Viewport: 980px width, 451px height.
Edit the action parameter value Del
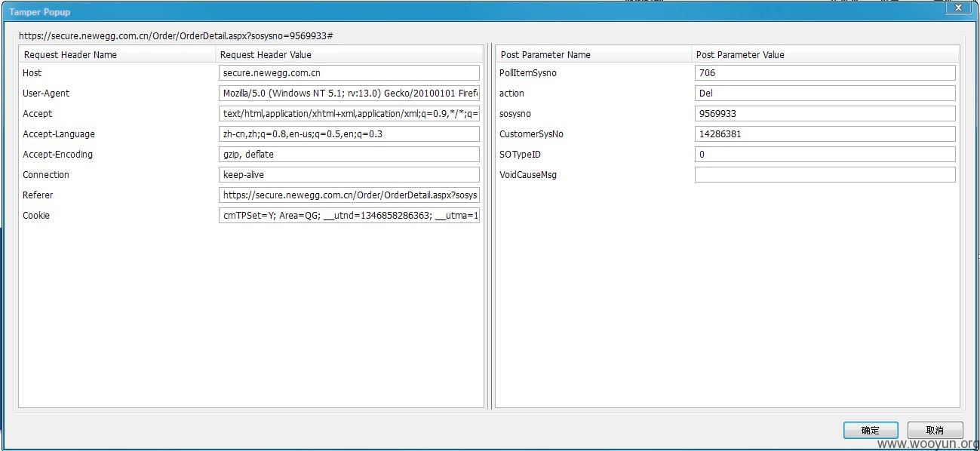pos(825,94)
